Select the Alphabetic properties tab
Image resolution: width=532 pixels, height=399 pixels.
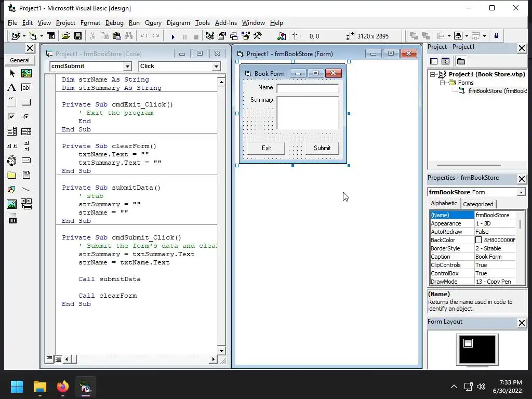click(444, 203)
